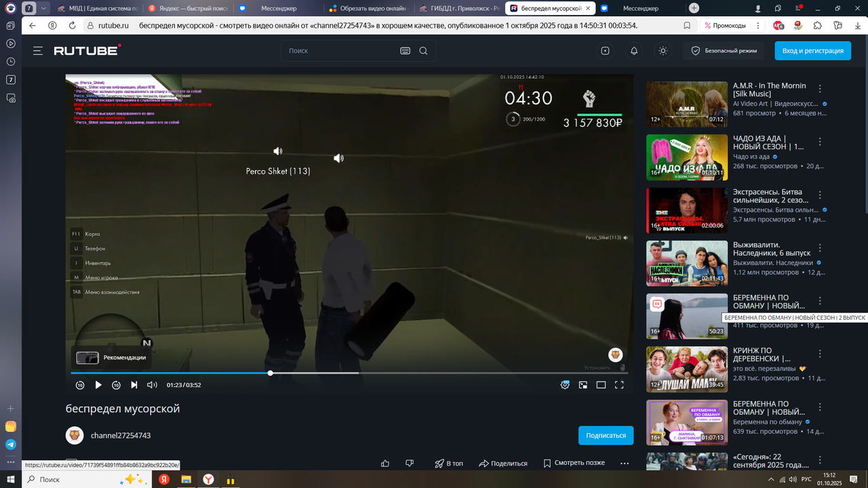Bookmark this page in address bar
The height and width of the screenshot is (488, 868).
(x=687, y=25)
